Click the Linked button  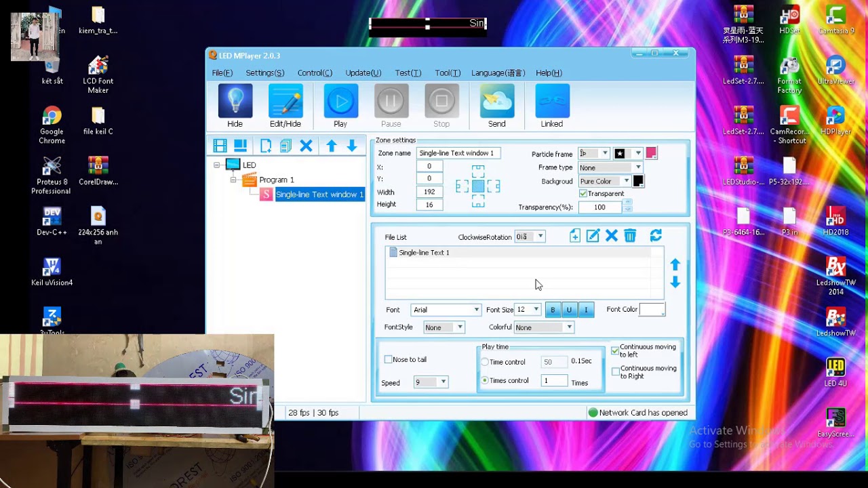point(552,106)
